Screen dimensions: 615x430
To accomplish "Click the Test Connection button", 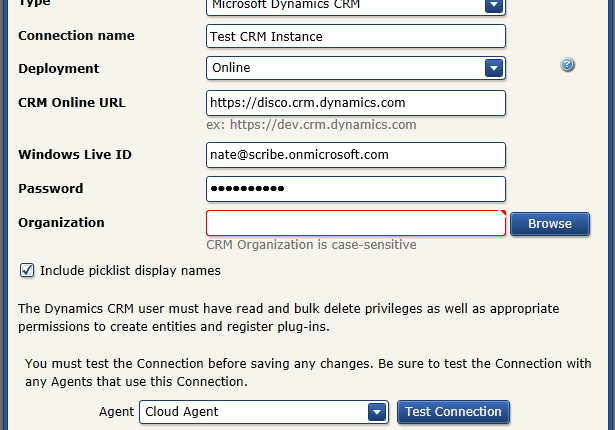I will [453, 412].
